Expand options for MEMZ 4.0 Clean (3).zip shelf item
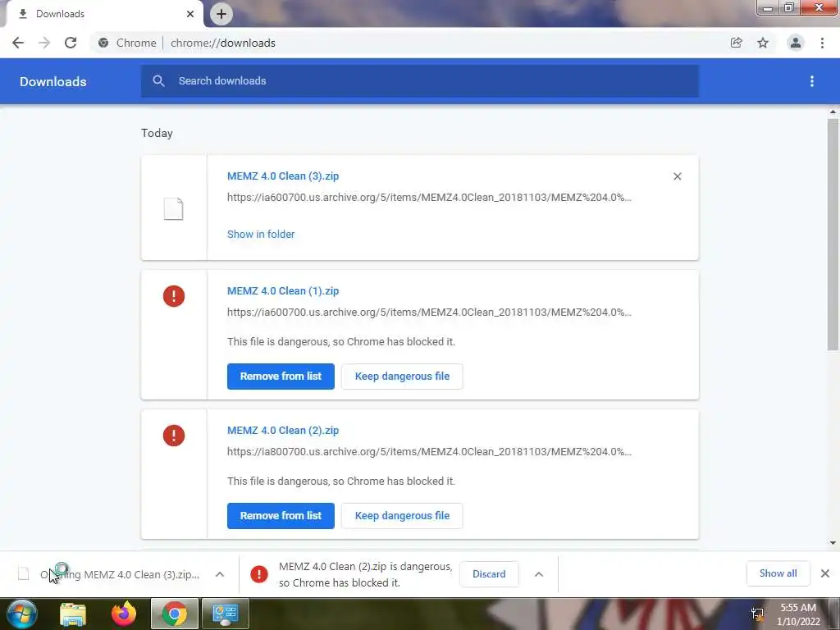The height and width of the screenshot is (630, 840). tap(220, 574)
